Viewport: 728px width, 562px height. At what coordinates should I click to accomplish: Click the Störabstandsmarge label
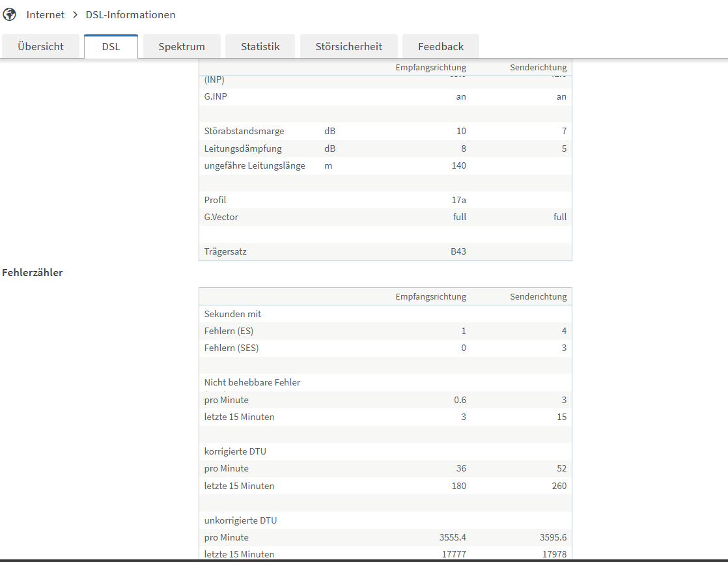coord(244,131)
